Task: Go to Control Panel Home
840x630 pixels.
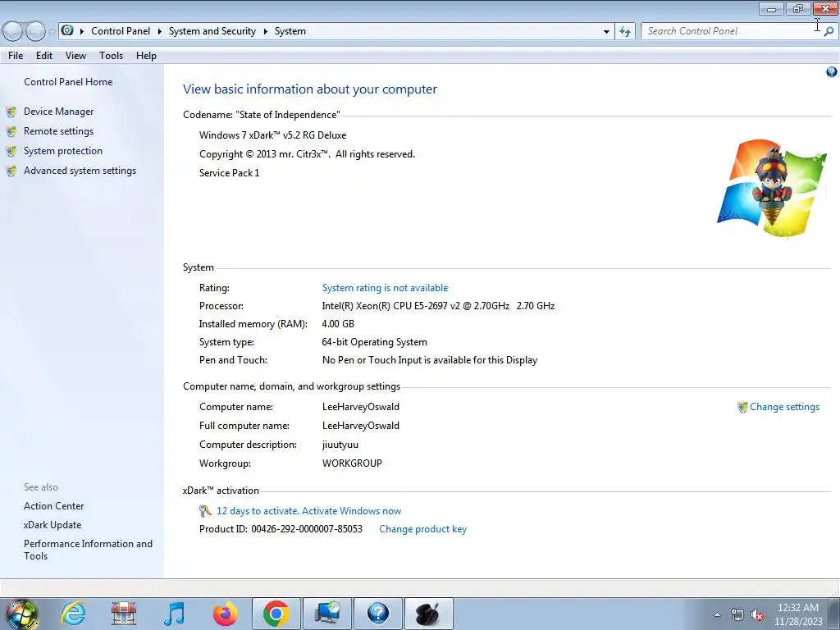Action: [x=68, y=82]
